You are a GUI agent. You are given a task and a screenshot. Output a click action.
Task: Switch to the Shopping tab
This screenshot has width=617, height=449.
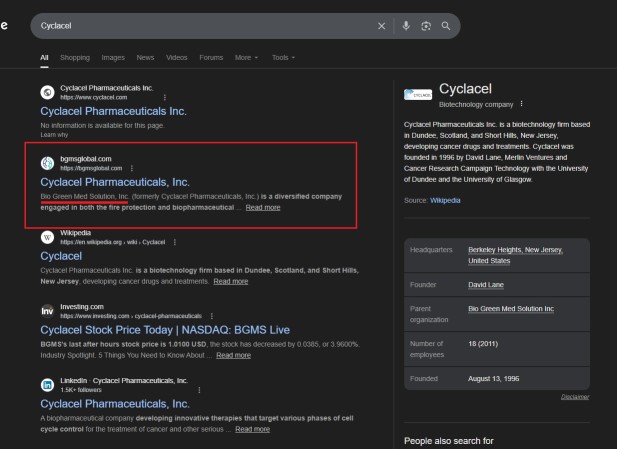coord(75,57)
